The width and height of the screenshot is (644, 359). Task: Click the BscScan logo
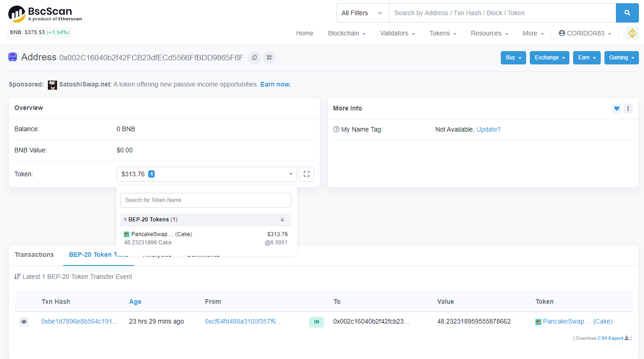tap(45, 14)
